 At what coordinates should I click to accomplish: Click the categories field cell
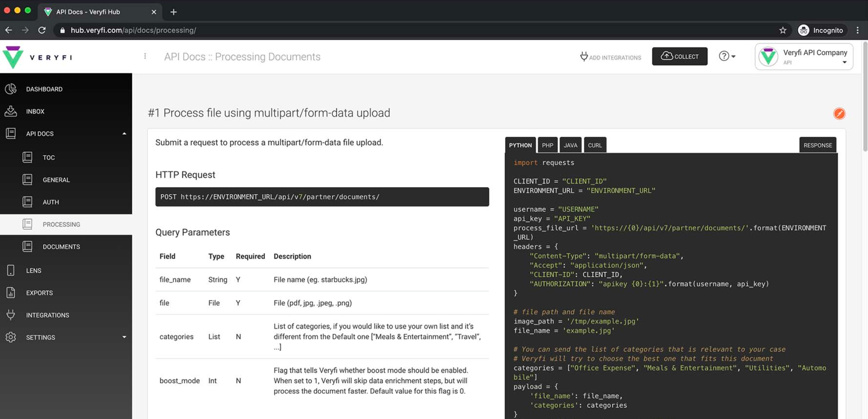pyautogui.click(x=177, y=337)
